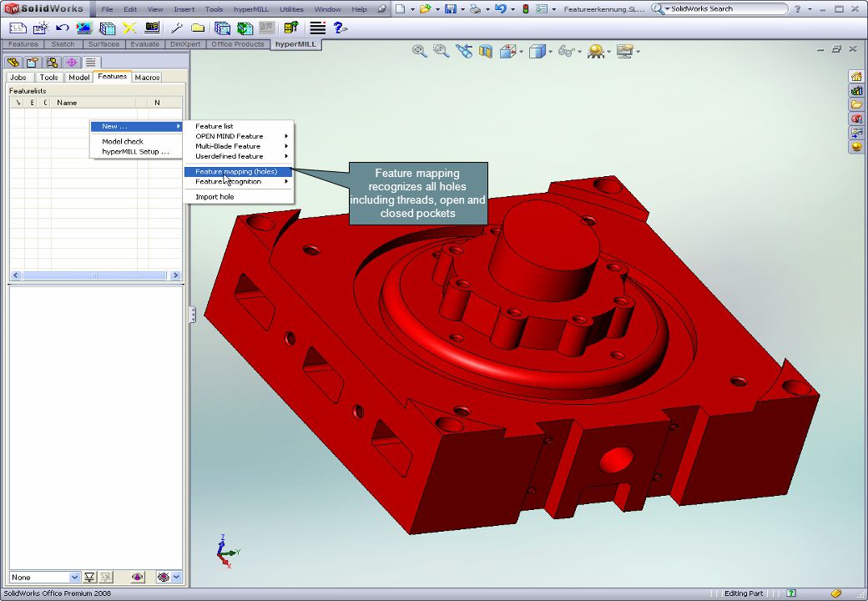
Task: Open the hyperMILL menu in menu bar
Action: click(250, 9)
